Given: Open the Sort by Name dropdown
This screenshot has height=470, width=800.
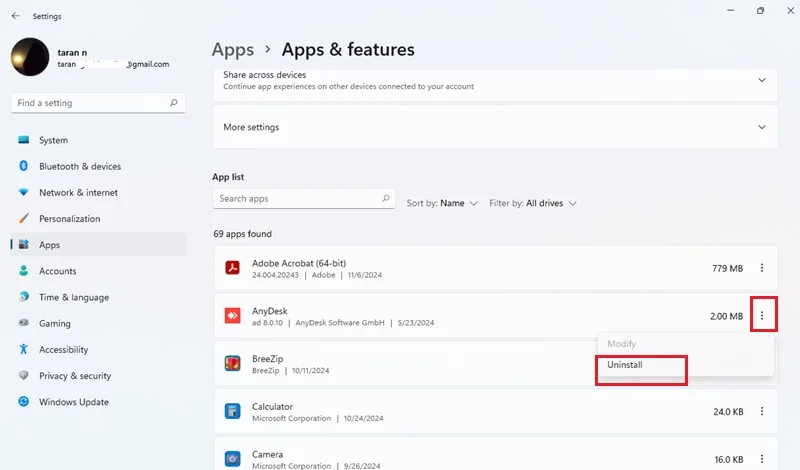Looking at the screenshot, I should 442,203.
